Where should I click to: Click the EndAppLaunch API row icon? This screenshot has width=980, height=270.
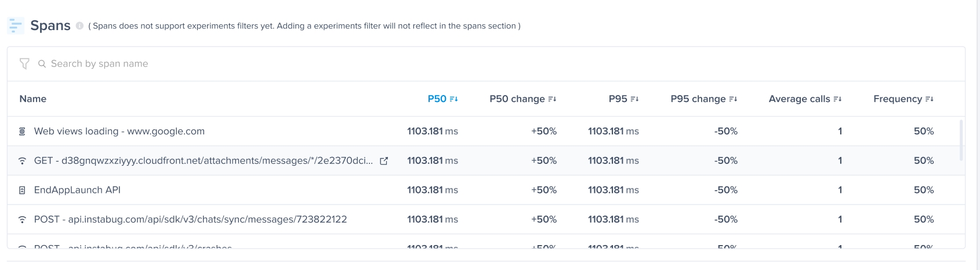(22, 190)
